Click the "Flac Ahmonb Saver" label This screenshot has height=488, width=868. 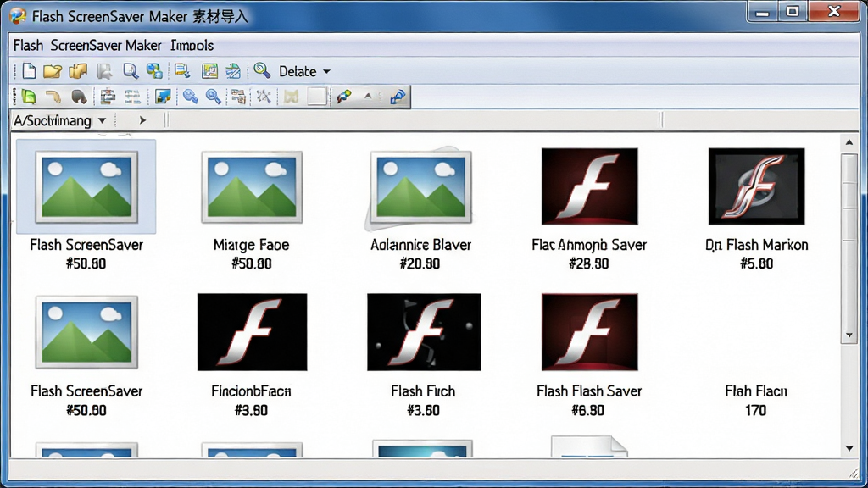click(x=589, y=245)
